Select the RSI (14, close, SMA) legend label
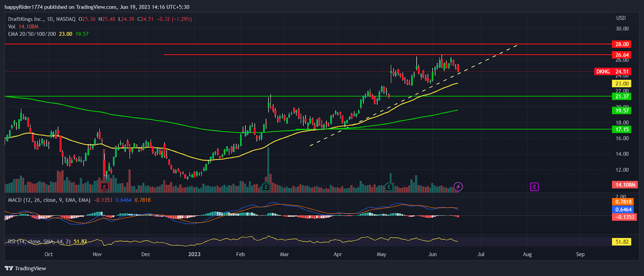 tap(39, 242)
